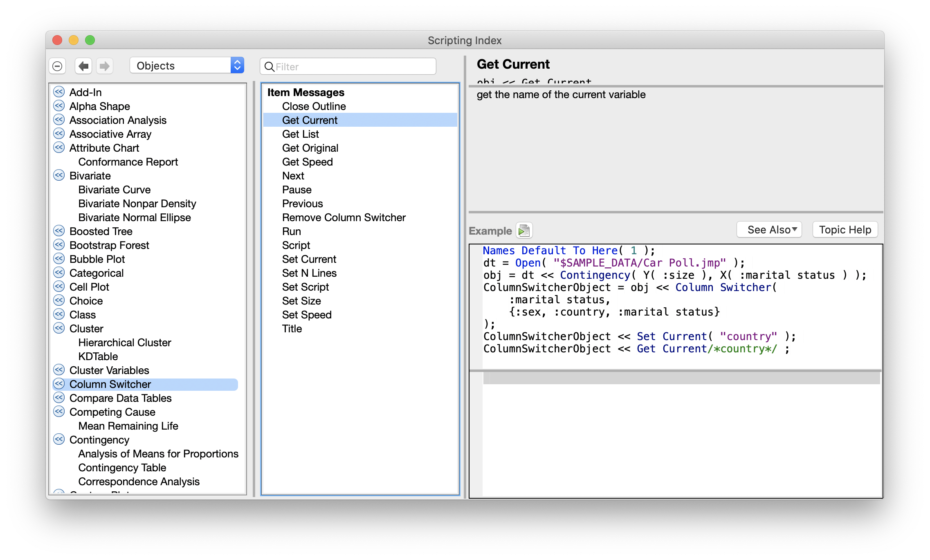This screenshot has height=560, width=930.
Task: Open the See Also dropdown
Action: tap(768, 229)
